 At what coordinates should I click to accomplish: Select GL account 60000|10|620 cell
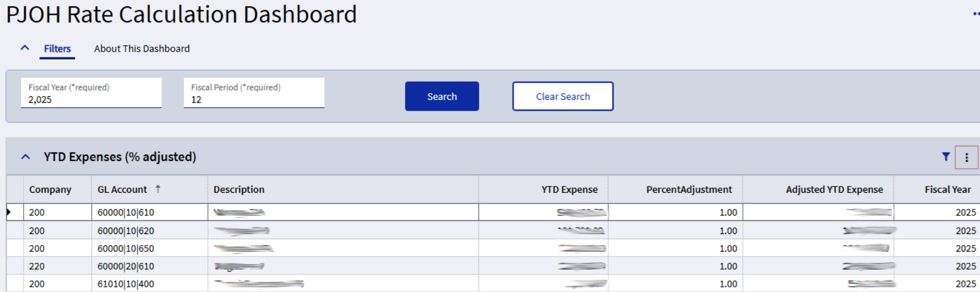126,231
